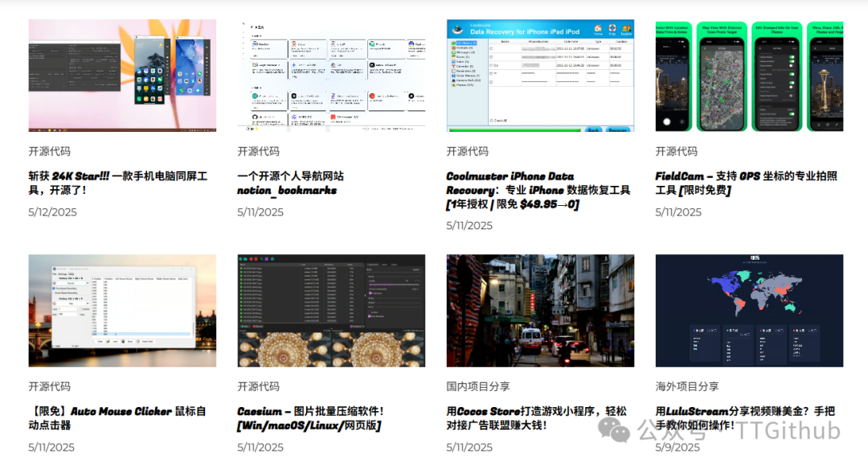The height and width of the screenshot is (465, 868).
Task: Open the Auto Mouse Clicker window thumbnail
Action: 122,311
